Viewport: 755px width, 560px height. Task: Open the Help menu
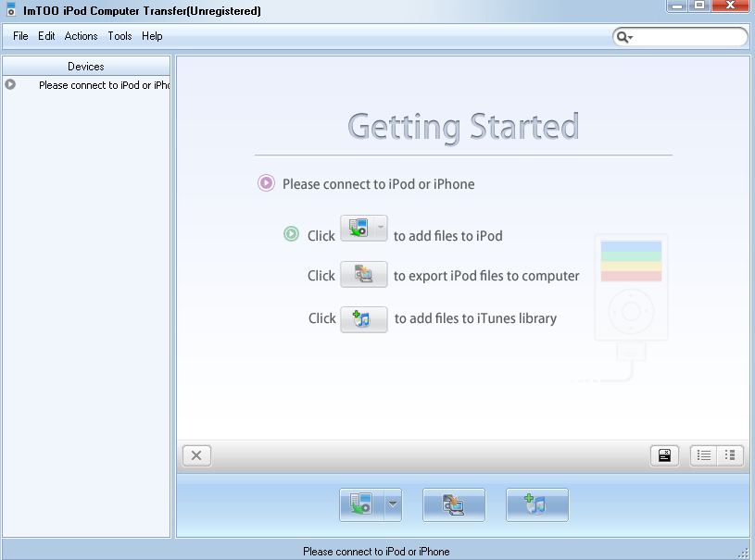[152, 36]
